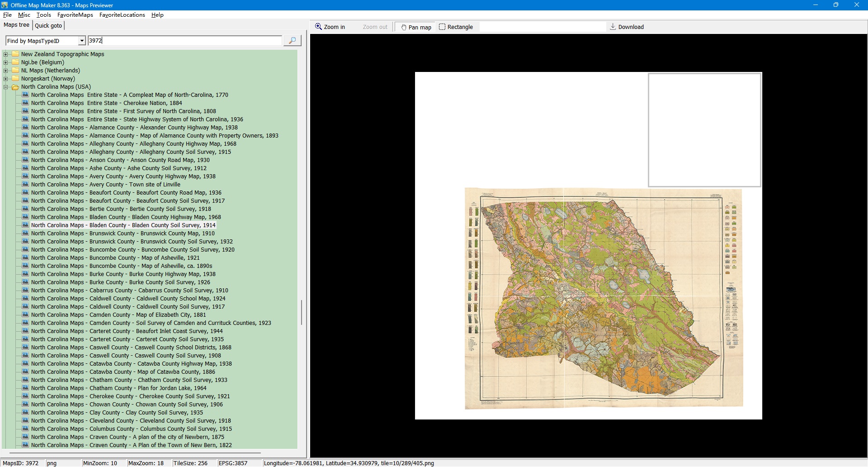Viewport: 868px width, 467px height.
Task: Collapse the North Carolina Maps (USA) folder
Action: click(x=6, y=87)
